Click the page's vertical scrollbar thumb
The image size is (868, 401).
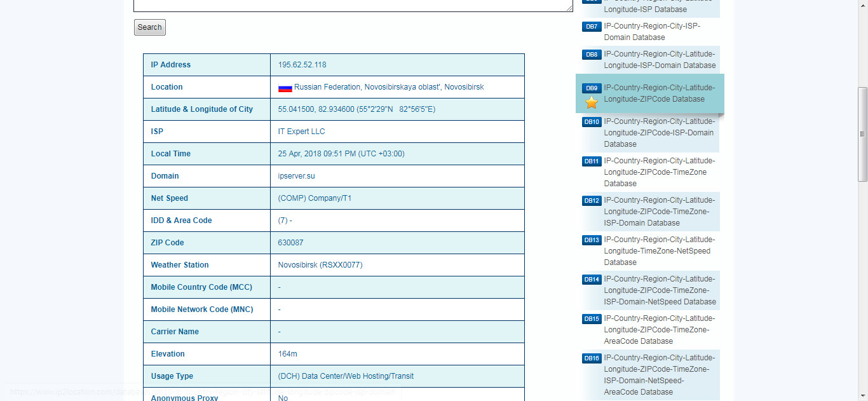pyautogui.click(x=862, y=133)
